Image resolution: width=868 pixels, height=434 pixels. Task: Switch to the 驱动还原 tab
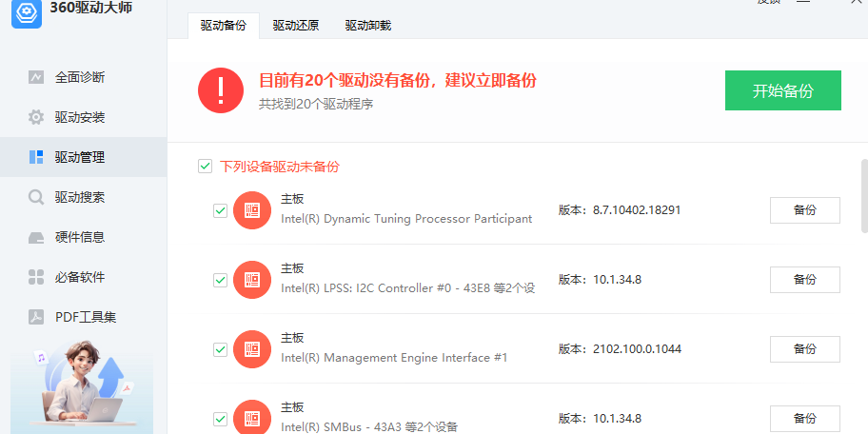(295, 26)
